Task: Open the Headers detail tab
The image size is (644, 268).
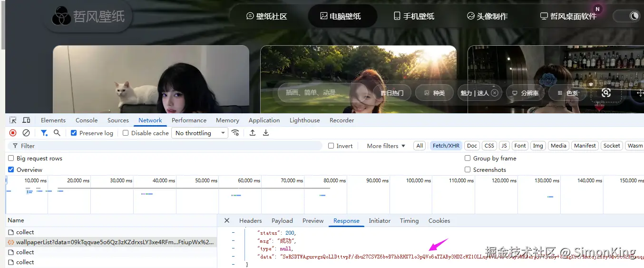Action: coord(251,220)
